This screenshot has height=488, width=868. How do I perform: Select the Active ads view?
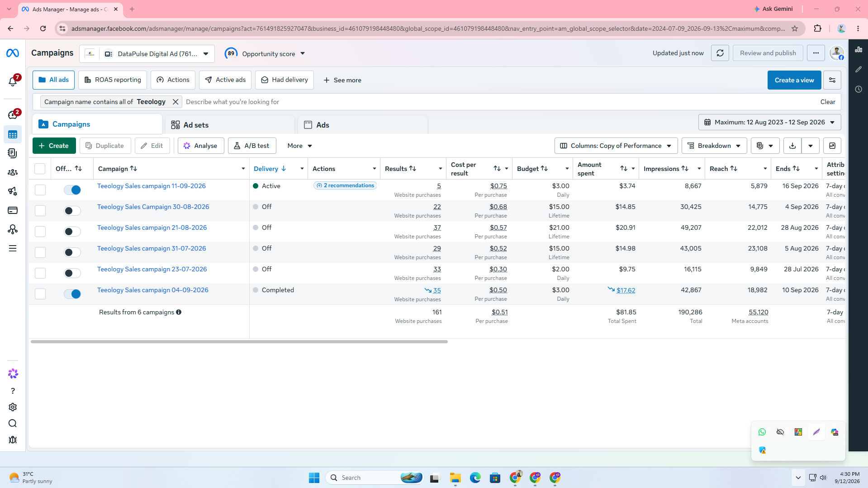click(225, 80)
